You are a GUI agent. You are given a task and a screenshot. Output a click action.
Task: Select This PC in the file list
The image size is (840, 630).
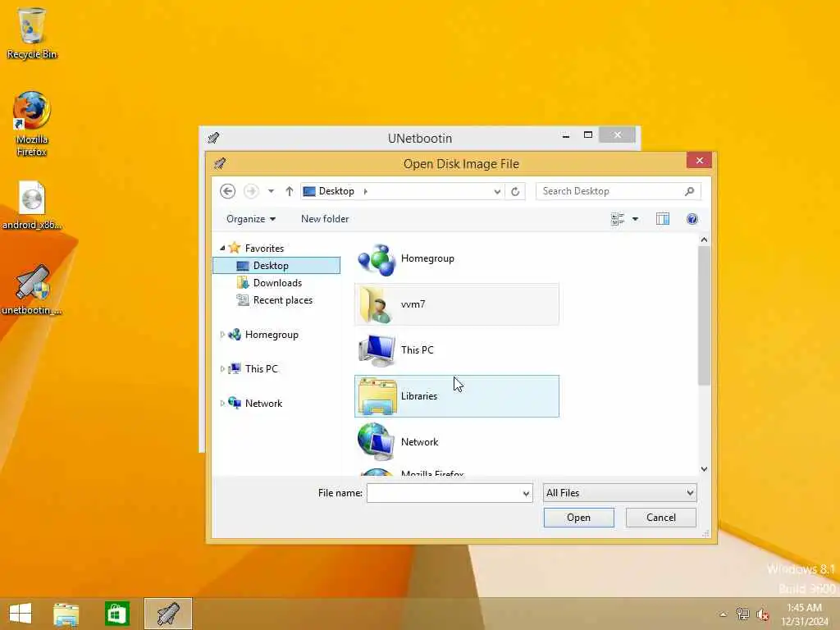(x=456, y=350)
